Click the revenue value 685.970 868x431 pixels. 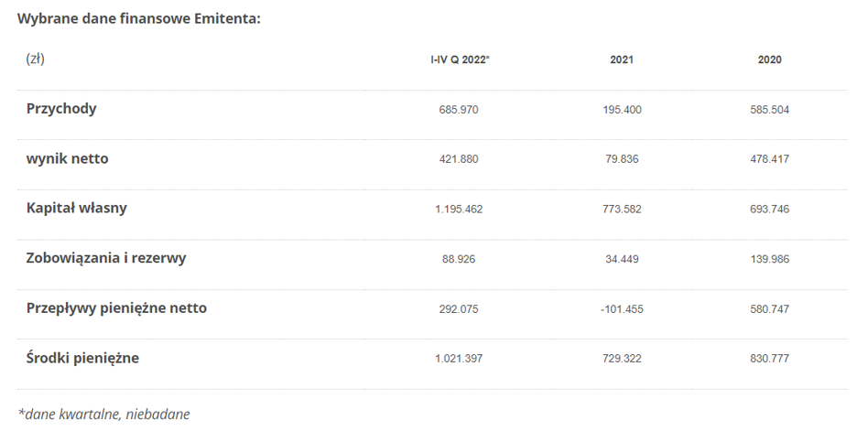[x=459, y=110]
